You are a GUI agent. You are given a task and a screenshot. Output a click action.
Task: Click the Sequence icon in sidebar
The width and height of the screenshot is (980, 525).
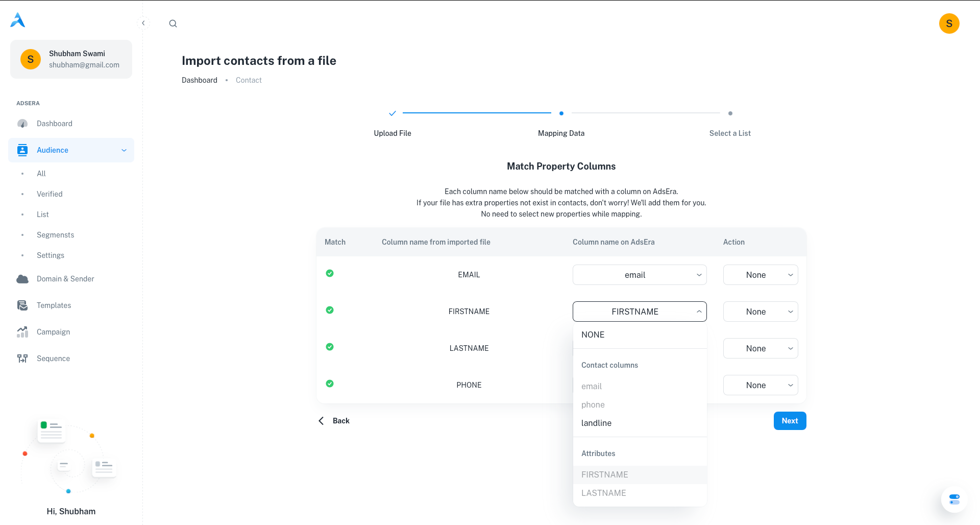point(22,359)
